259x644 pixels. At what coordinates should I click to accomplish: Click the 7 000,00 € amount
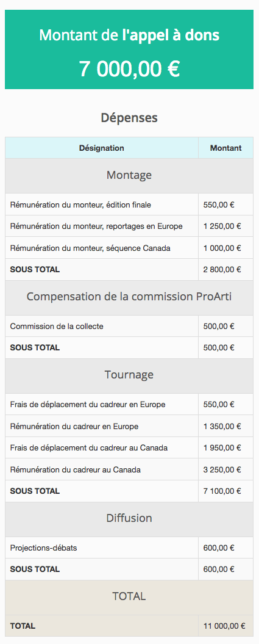click(129, 68)
